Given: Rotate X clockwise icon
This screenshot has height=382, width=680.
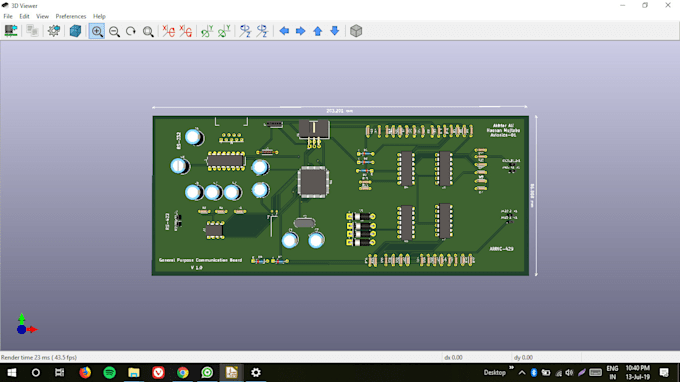Looking at the screenshot, I should click(168, 31).
